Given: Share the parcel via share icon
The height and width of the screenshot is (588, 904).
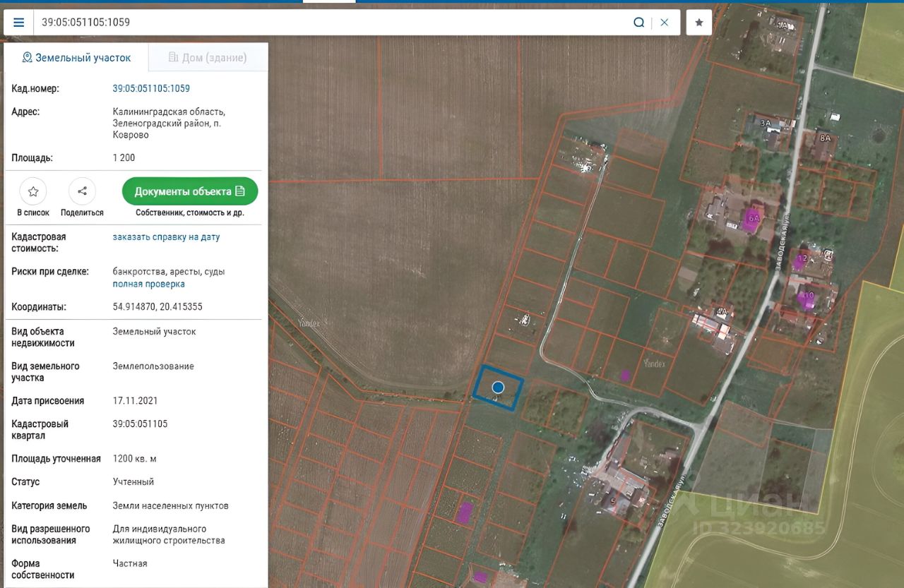Looking at the screenshot, I should pyautogui.click(x=82, y=191).
